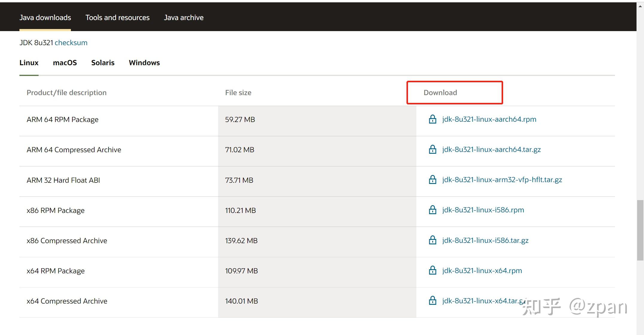Select the macOS platform tab
644x335 pixels.
coord(65,63)
